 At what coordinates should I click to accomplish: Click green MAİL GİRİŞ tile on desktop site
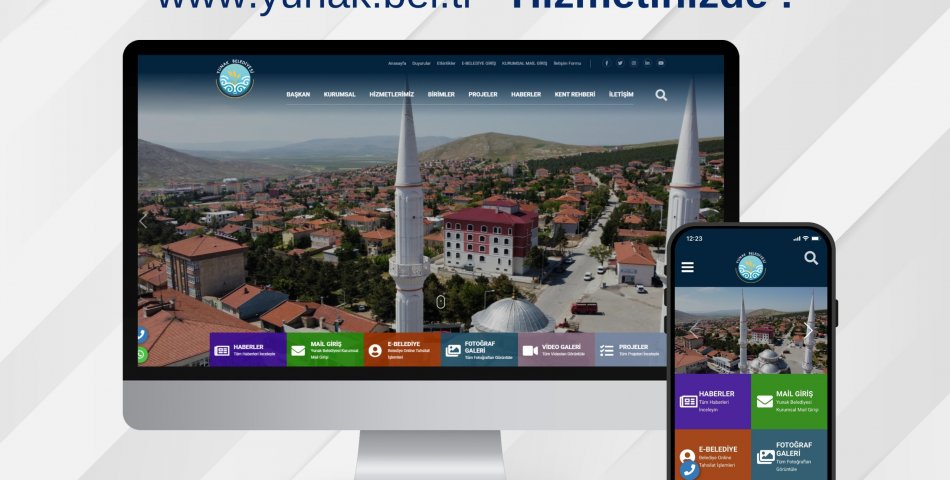point(325,350)
